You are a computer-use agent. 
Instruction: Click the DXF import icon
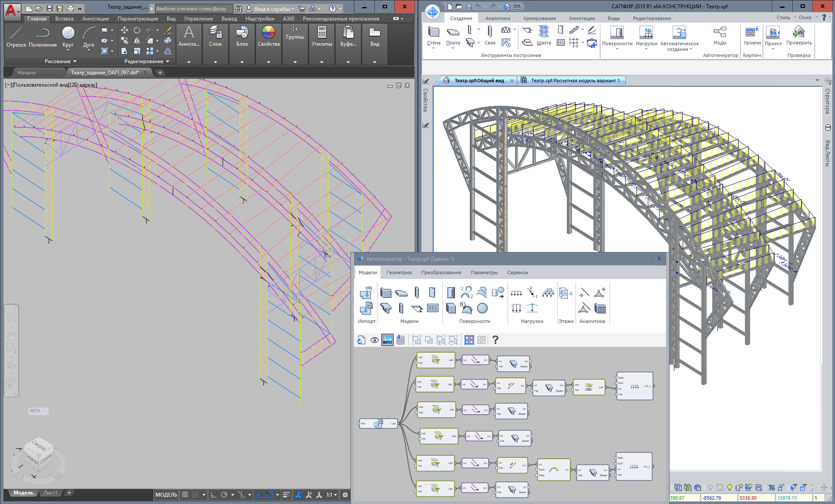(x=366, y=308)
